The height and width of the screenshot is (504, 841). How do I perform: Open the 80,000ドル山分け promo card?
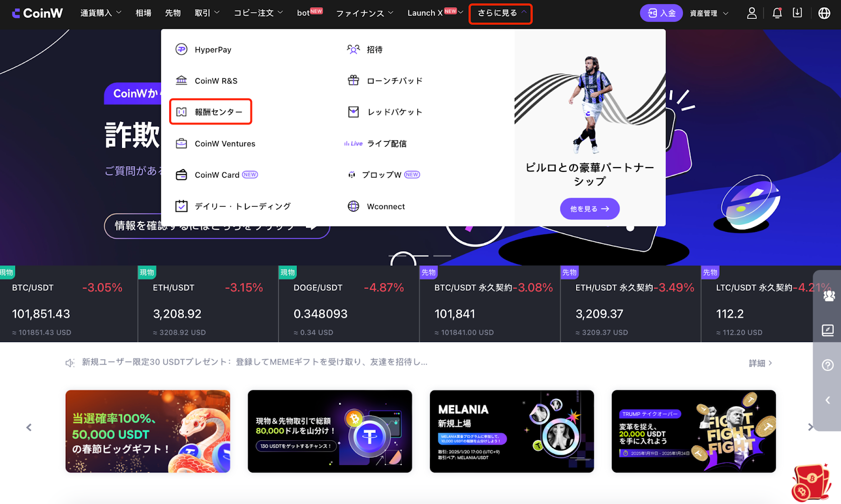(330, 431)
